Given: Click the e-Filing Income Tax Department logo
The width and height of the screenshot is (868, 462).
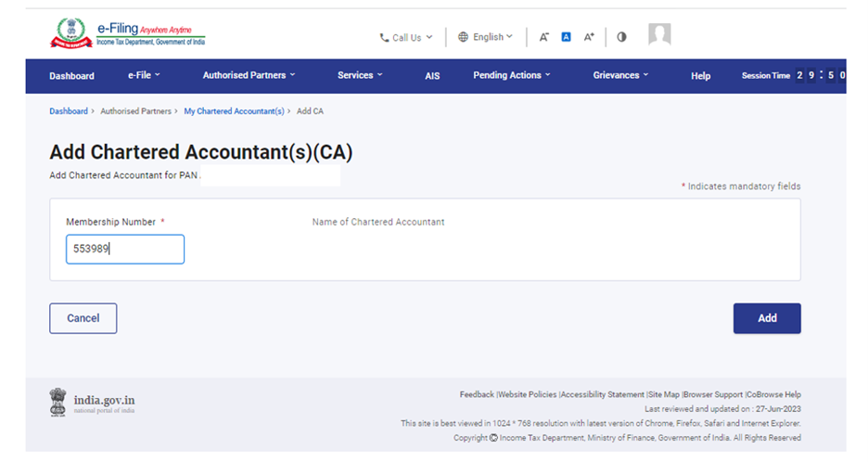Looking at the screenshot, I should (x=127, y=35).
